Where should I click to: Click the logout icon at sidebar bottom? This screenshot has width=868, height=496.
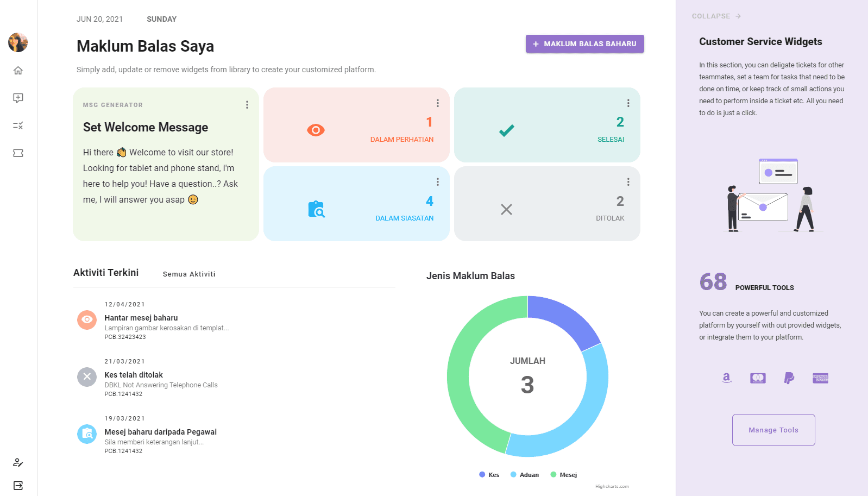click(x=18, y=485)
